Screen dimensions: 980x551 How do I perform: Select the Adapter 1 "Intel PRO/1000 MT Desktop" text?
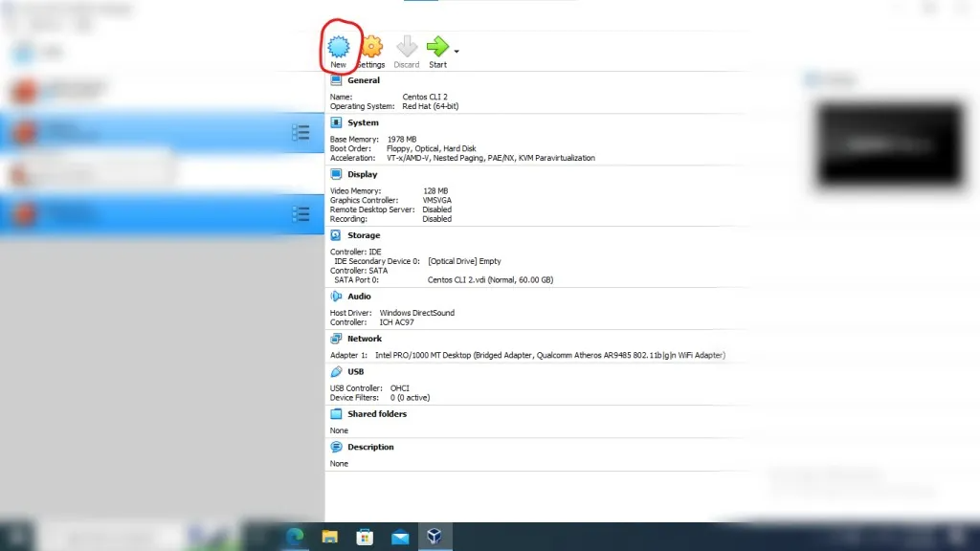[x=423, y=355]
